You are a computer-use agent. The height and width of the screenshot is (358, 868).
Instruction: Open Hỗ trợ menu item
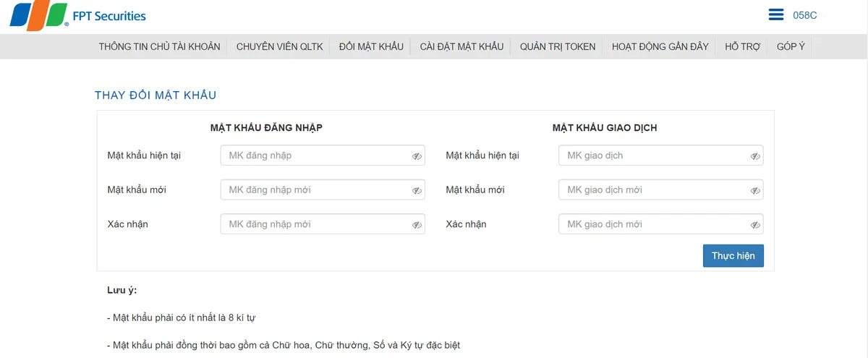tap(743, 46)
